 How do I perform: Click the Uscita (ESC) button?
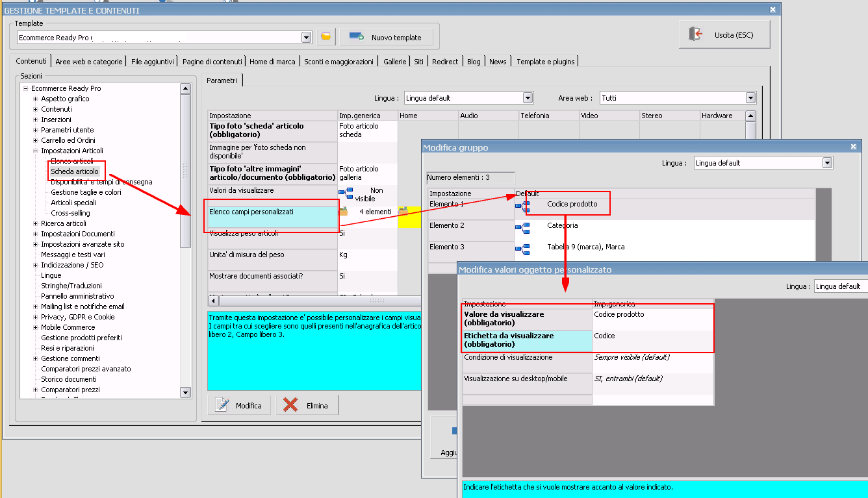click(x=724, y=34)
